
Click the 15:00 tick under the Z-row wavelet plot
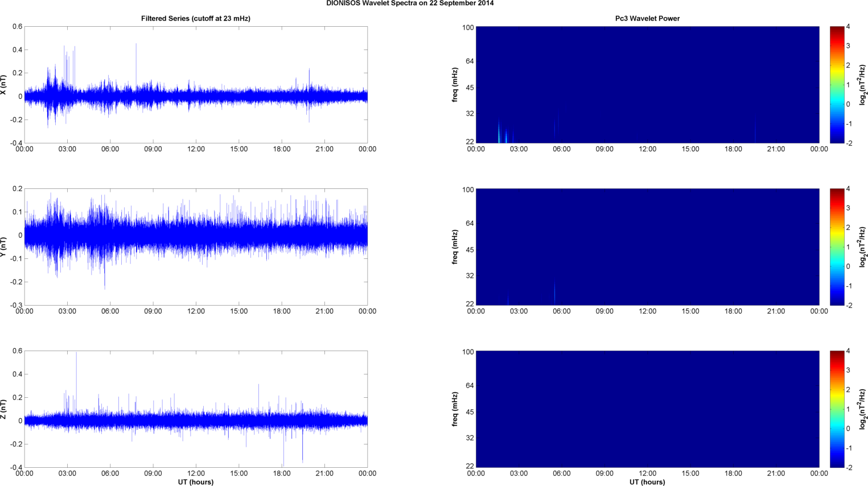click(690, 473)
